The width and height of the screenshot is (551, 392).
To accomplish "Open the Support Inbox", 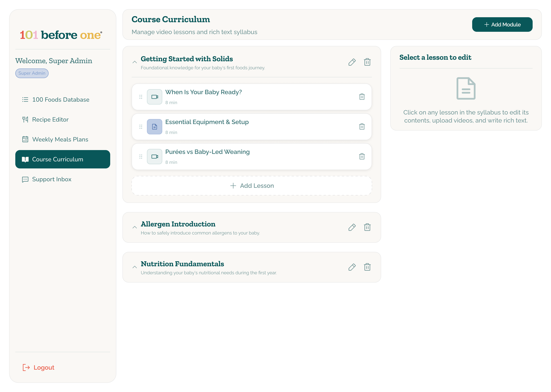I will (63, 179).
